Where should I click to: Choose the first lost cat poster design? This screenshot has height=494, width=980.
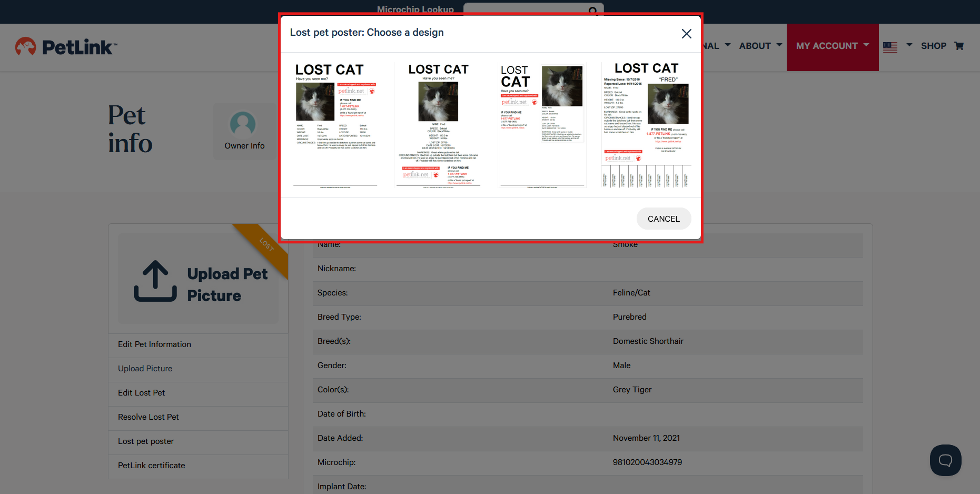pos(335,125)
